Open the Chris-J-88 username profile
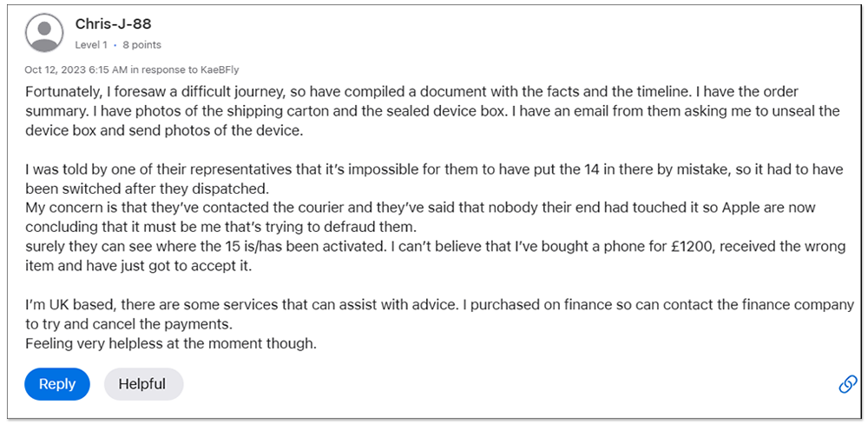The width and height of the screenshot is (868, 424). tap(113, 24)
